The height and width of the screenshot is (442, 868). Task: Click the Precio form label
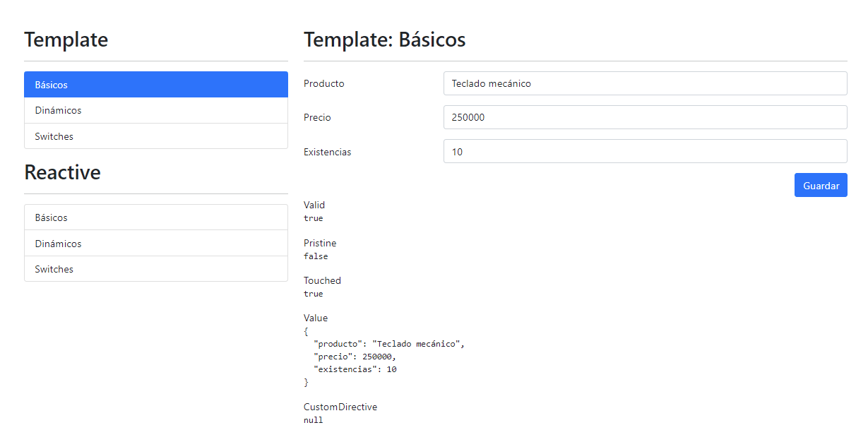tap(316, 117)
